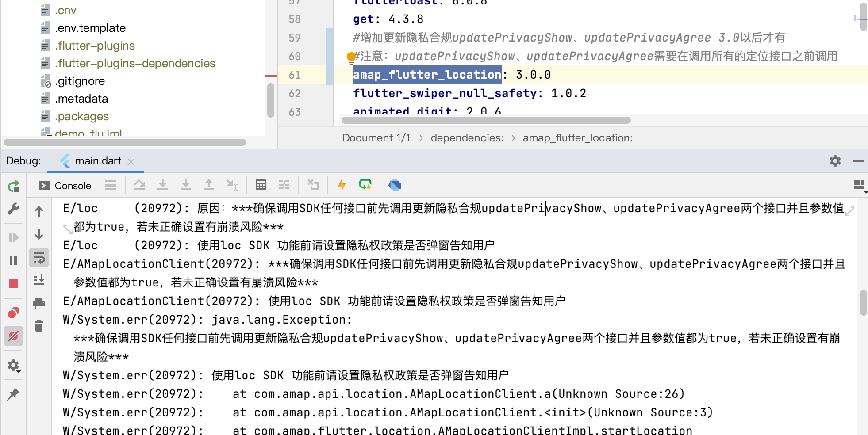Toggle scroll to end of console
868x435 pixels.
tap(39, 280)
